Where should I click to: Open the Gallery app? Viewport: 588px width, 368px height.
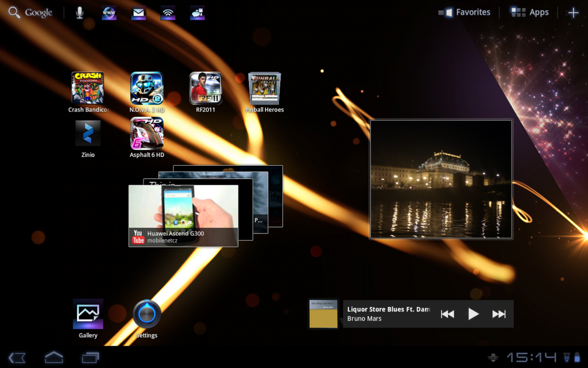(88, 313)
